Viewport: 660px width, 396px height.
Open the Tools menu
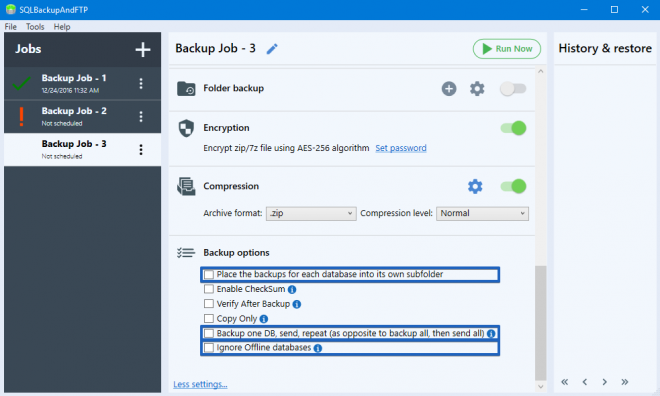point(35,27)
